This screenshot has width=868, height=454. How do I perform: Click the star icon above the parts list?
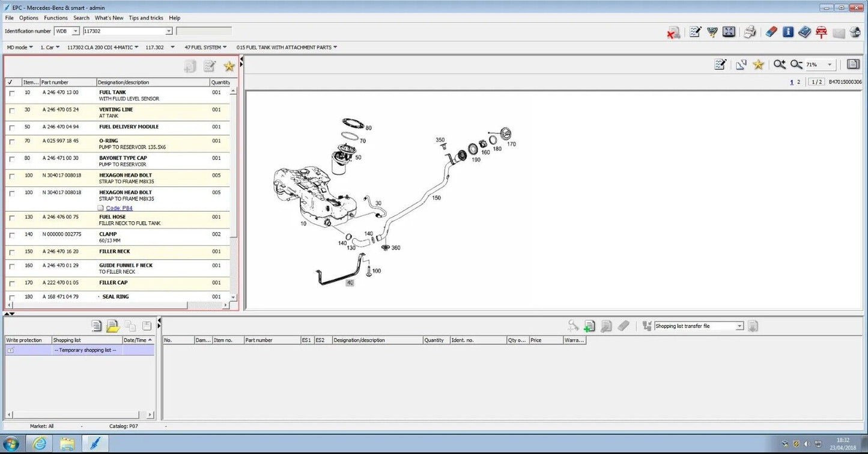coord(229,67)
